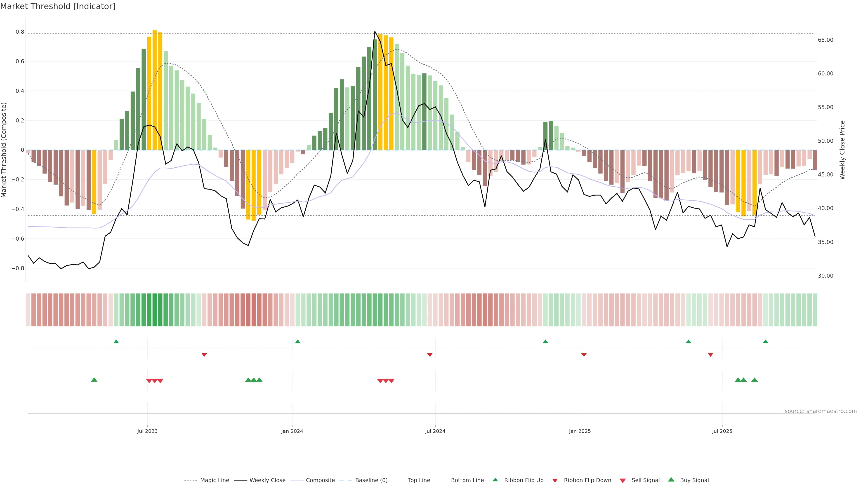Click ribbon flip down marker before Jul 2024
The width and height of the screenshot is (868, 488).
click(x=430, y=355)
